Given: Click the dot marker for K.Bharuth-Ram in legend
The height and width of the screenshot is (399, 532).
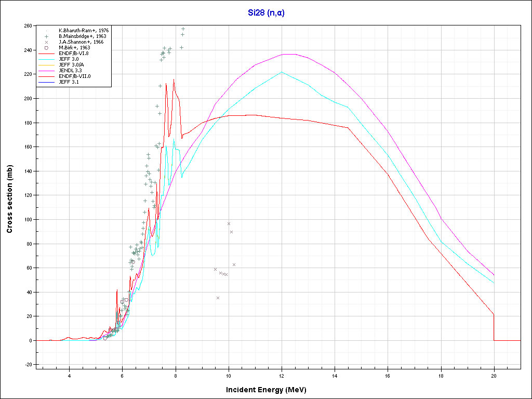Looking at the screenshot, I should [x=47, y=31].
